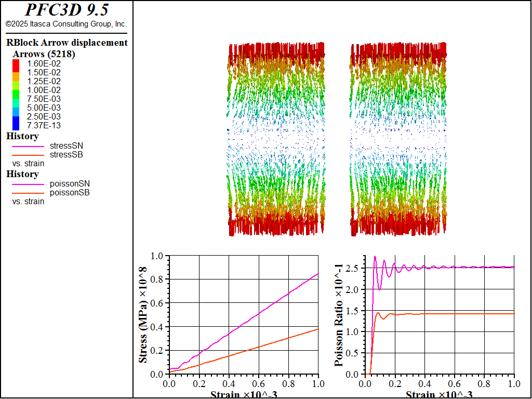Click the Stress (MPa) axis label
This screenshot has height=399, width=532.
(143, 314)
